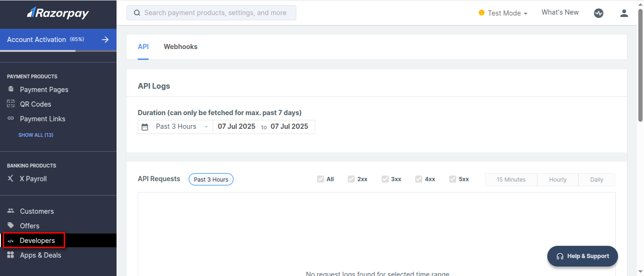This screenshot has width=644, height=276.
Task: Click the X Payroll icon
Action: [x=11, y=179]
